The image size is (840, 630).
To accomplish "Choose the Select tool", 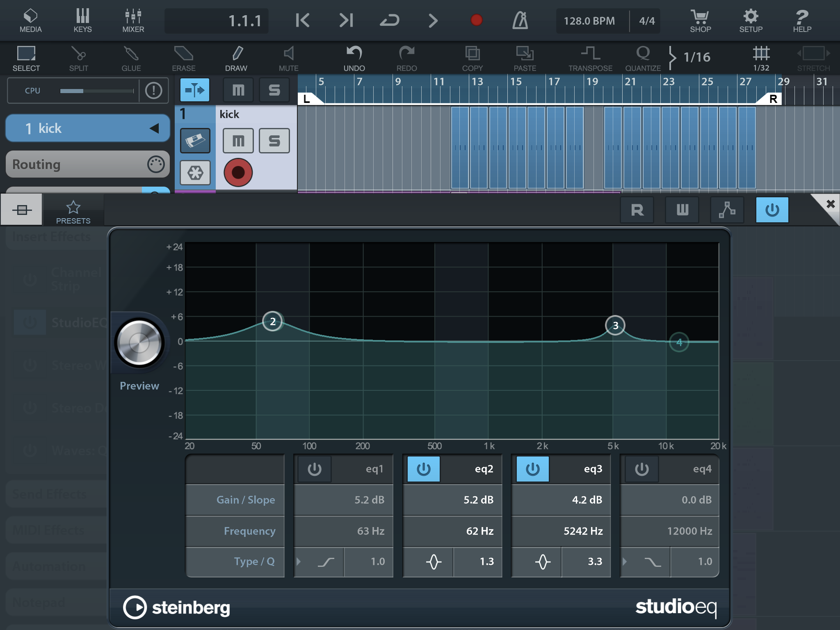I will point(26,58).
